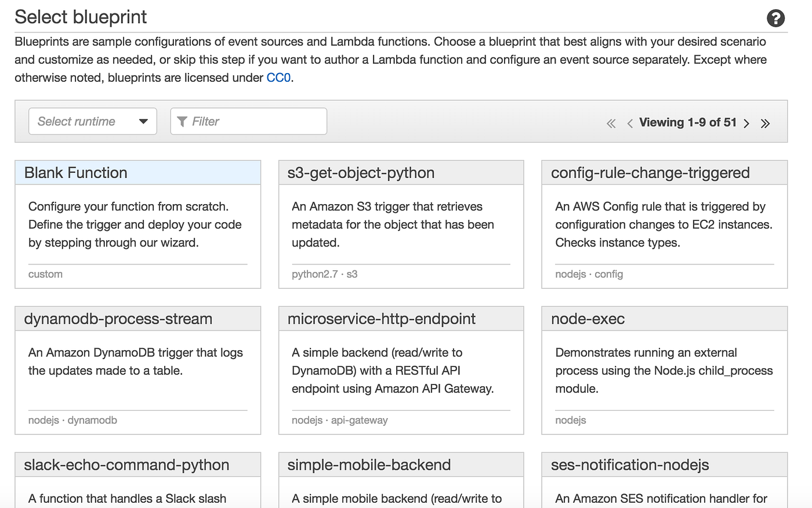Jump to the first page with the double-left chevron
This screenshot has width=812, height=508.
[x=611, y=122]
